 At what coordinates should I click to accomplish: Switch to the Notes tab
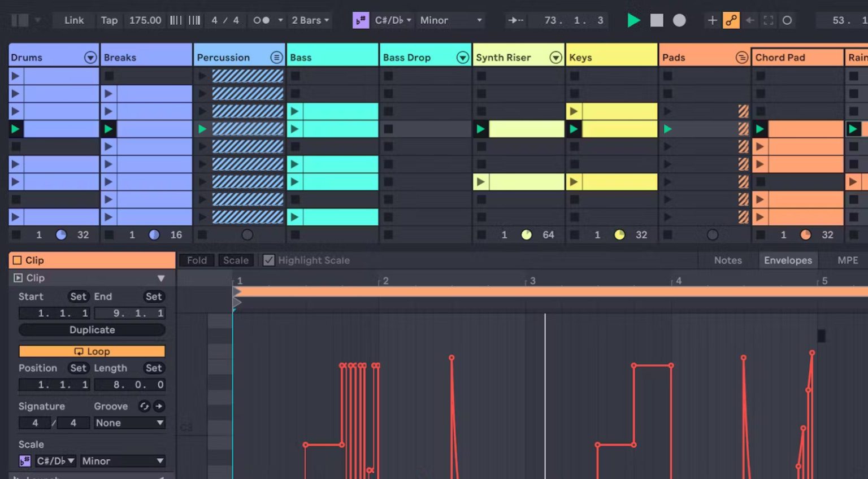click(x=728, y=260)
